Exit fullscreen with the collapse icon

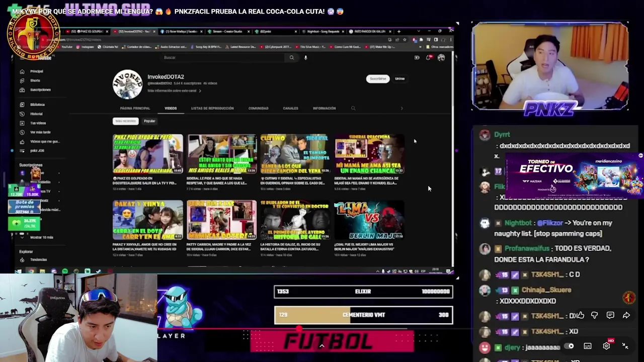(625, 346)
